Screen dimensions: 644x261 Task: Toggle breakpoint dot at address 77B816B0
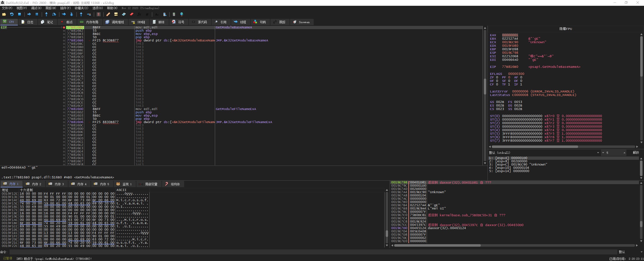click(x=64, y=27)
